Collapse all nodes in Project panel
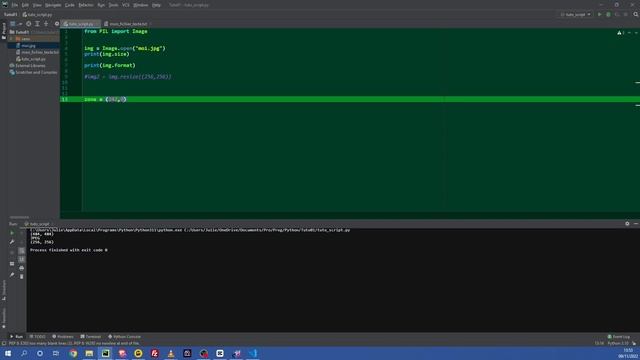 pyautogui.click(x=46, y=24)
